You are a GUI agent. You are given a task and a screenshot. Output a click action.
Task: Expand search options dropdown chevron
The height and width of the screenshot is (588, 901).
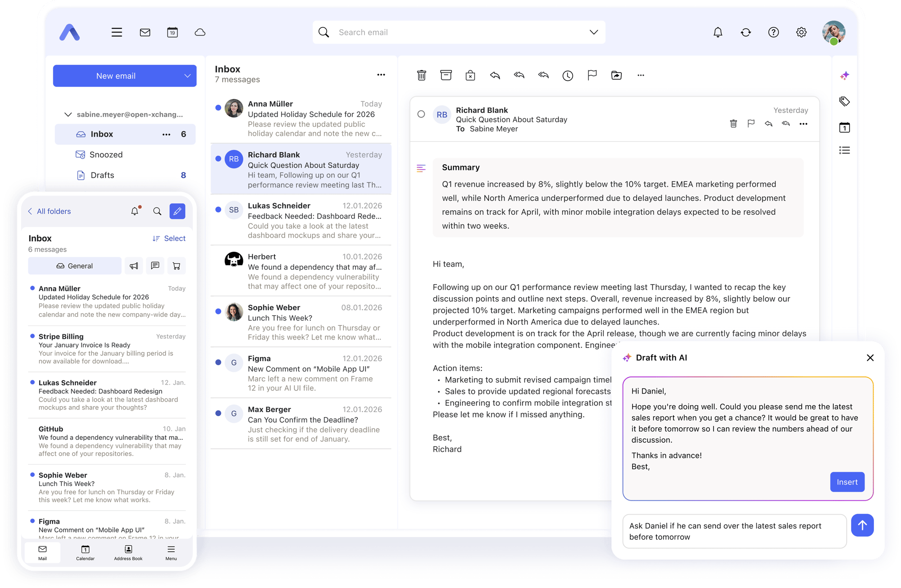[x=593, y=32]
